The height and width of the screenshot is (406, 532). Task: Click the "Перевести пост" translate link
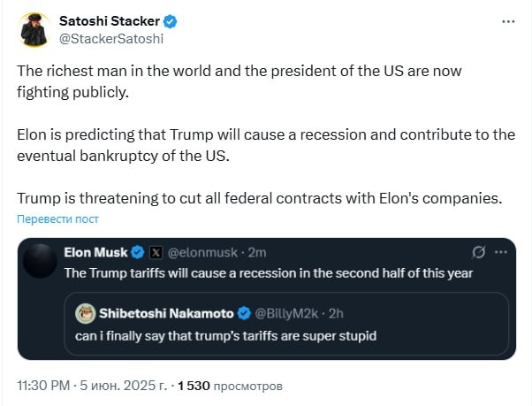[58, 218]
